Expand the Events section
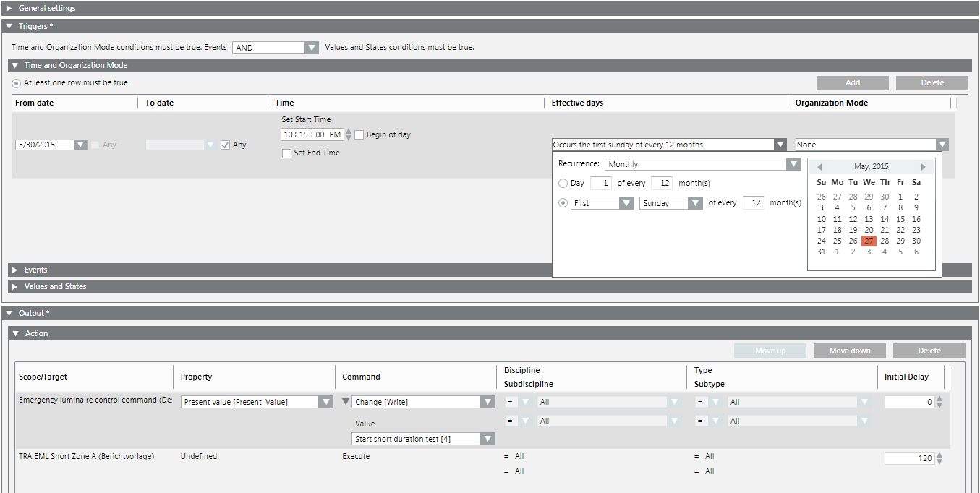The height and width of the screenshot is (493, 980). coord(15,270)
